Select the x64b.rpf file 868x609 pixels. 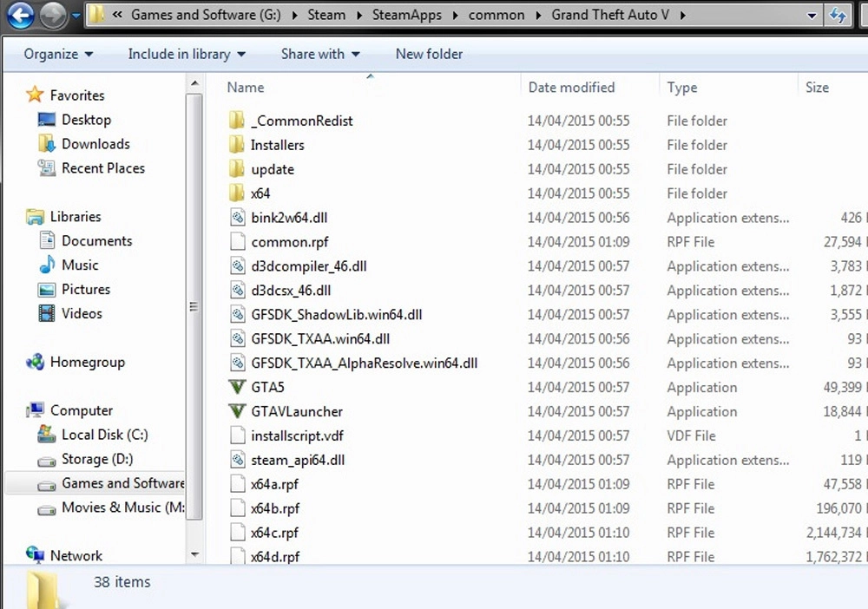(x=275, y=508)
